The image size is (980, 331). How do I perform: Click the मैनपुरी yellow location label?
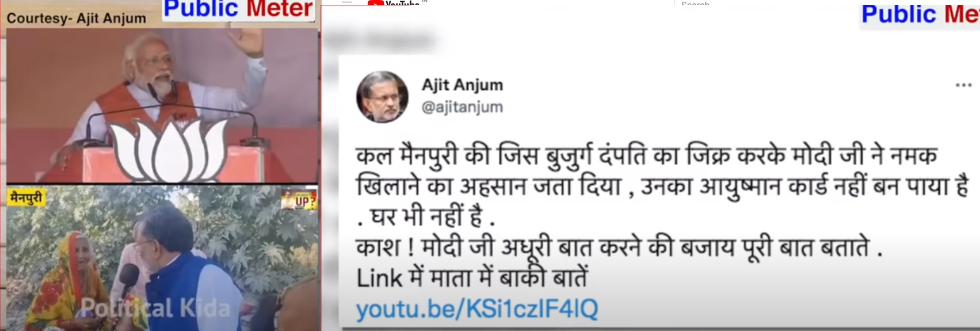[x=26, y=197]
